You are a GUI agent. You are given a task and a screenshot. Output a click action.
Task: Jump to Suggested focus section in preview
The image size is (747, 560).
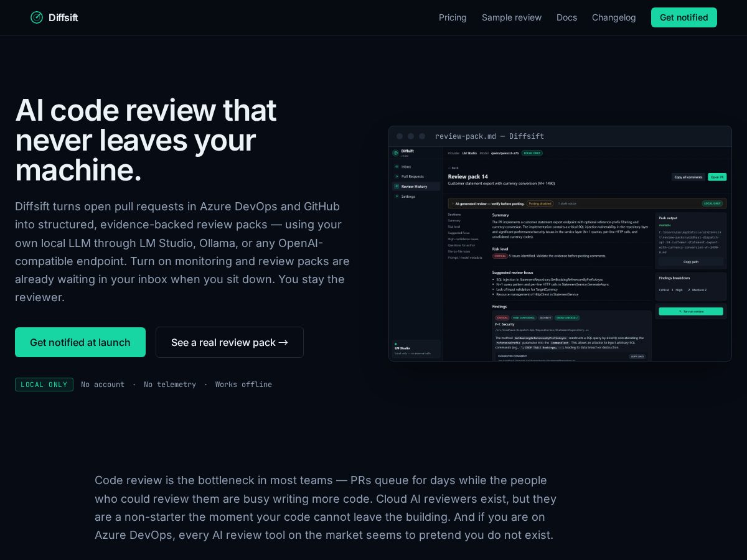[459, 233]
